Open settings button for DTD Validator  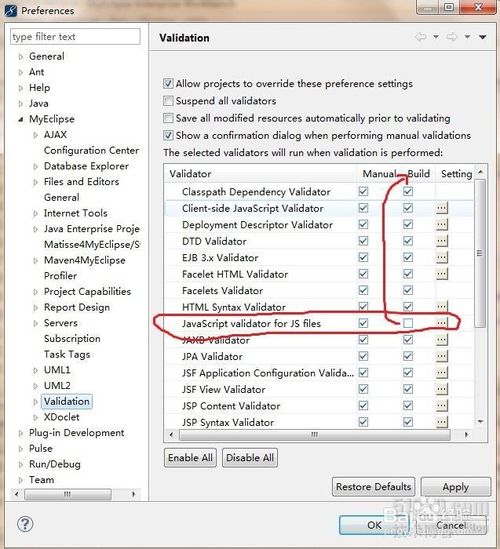point(442,241)
